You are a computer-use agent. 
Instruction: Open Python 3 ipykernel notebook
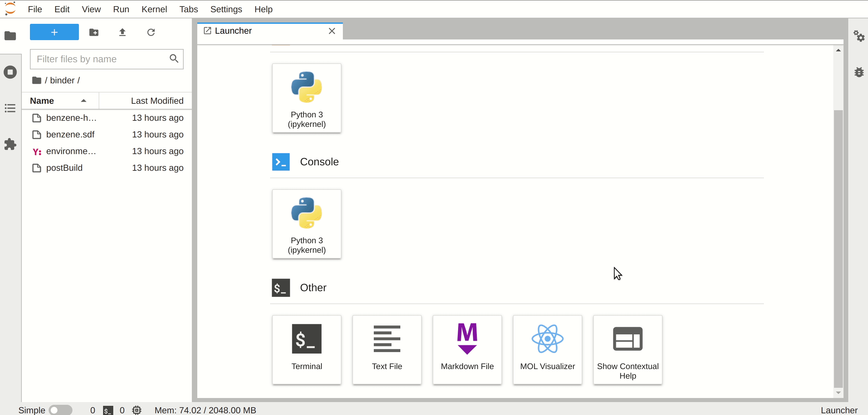pos(307,97)
